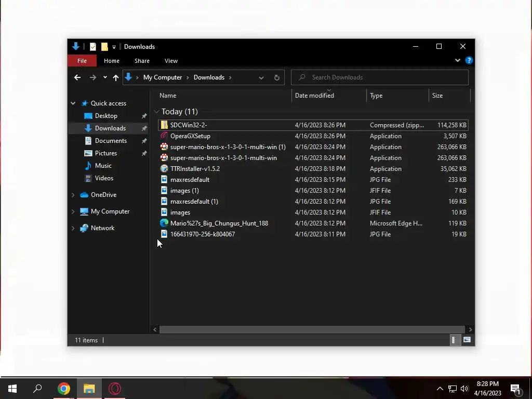This screenshot has width=532, height=399.
Task: Go up one folder level arrow
Action: pos(116,78)
